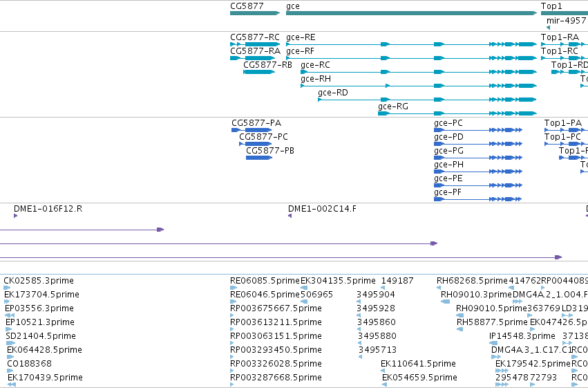Click BAC end DME1-002C14.F
This screenshot has width=588, height=388.
[x=322, y=209]
